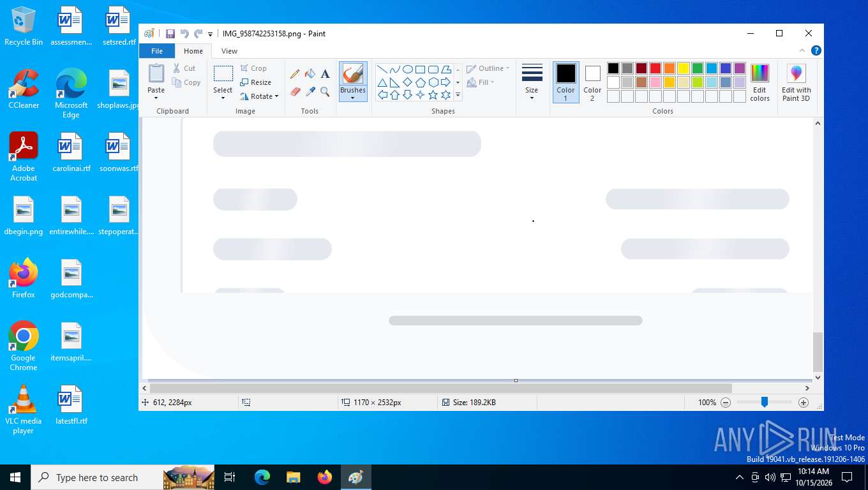Image resolution: width=868 pixels, height=490 pixels.
Task: Select Color 2 background box
Action: pos(592,82)
